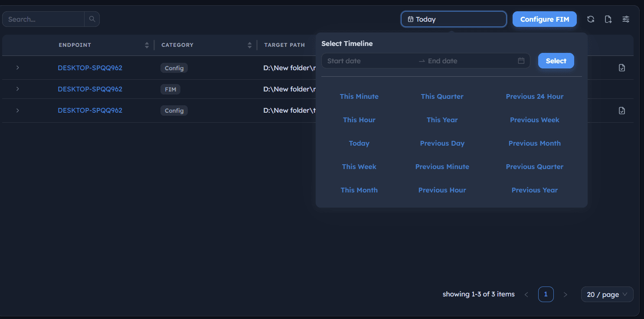
Task: Click the file check icon in the third row
Action: (x=622, y=111)
